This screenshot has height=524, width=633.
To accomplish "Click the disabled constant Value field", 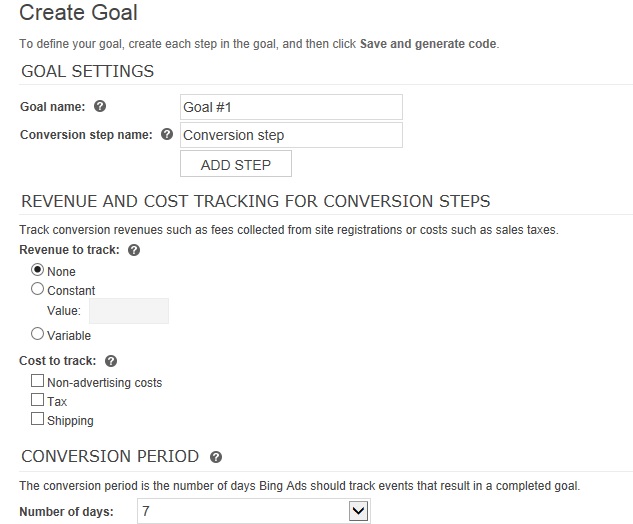I will pyautogui.click(x=129, y=311).
